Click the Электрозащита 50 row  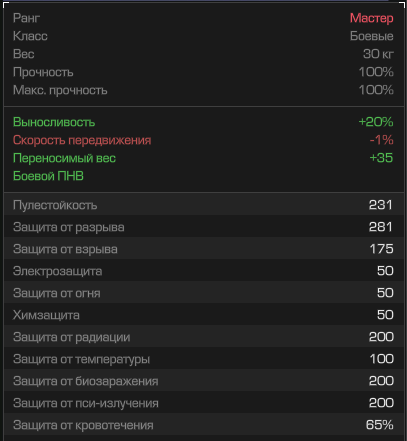pos(203,270)
